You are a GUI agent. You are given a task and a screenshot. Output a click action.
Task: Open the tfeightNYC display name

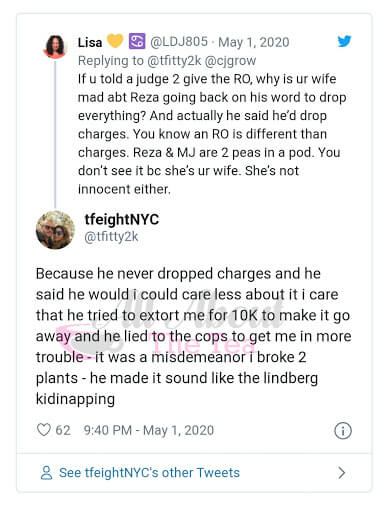coord(122,219)
